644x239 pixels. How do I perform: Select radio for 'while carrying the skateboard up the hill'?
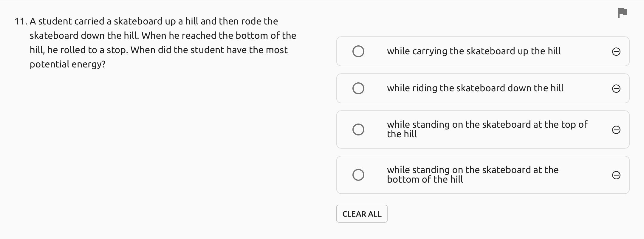358,51
